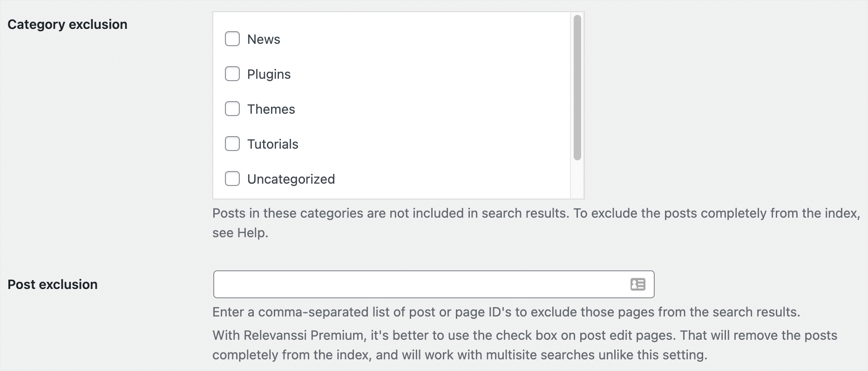Click the Tutorials label text
The image size is (868, 371).
point(273,144)
